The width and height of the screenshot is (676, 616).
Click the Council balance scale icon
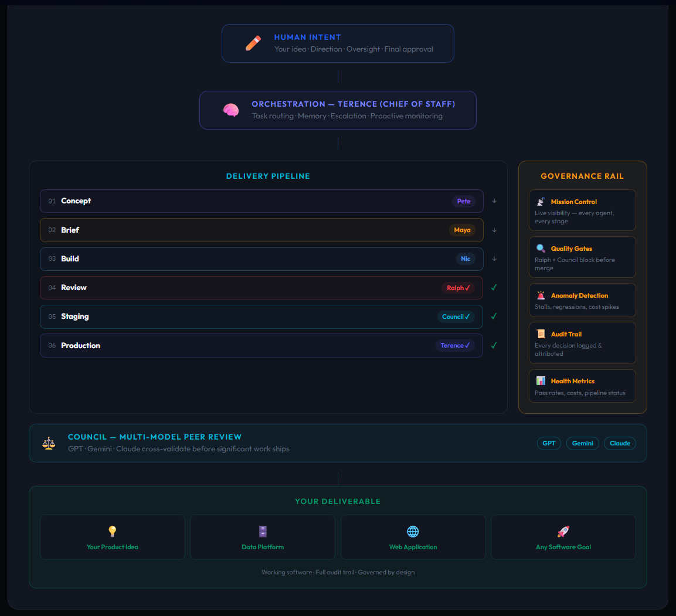49,443
